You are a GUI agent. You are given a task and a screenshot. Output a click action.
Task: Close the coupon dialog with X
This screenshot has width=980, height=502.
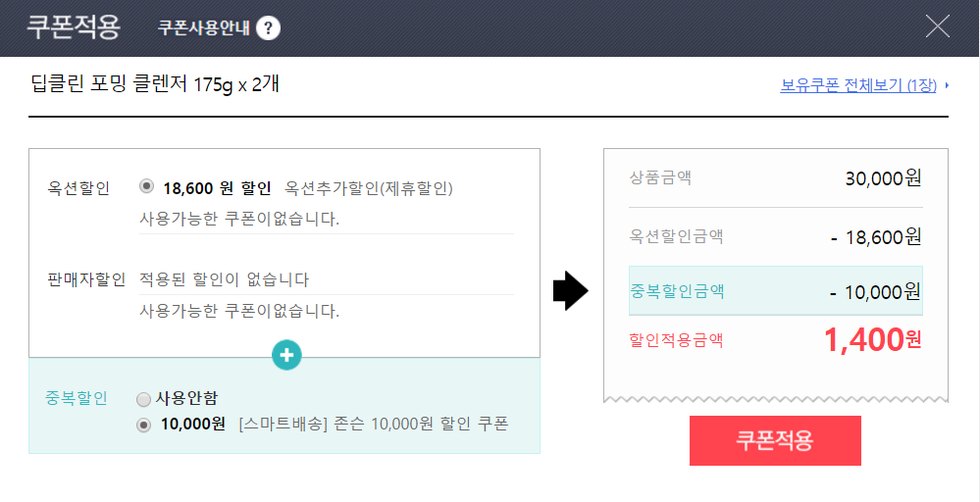click(938, 26)
